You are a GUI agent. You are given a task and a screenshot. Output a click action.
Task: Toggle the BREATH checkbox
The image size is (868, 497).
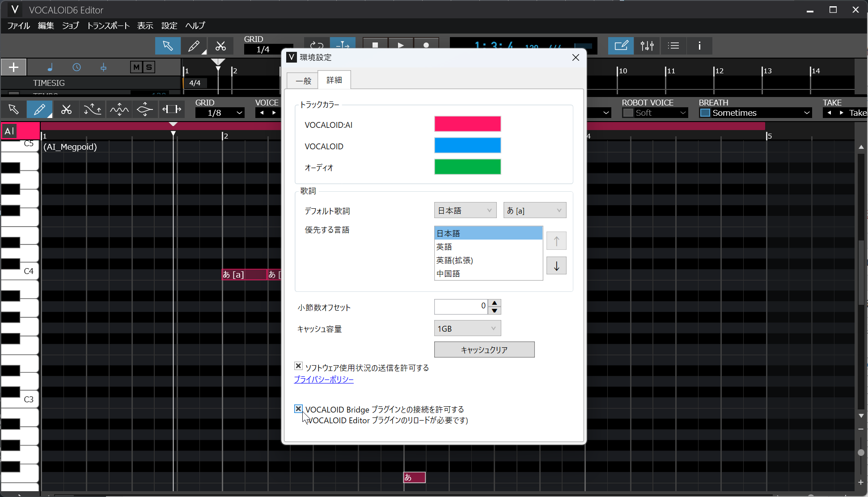tap(705, 113)
